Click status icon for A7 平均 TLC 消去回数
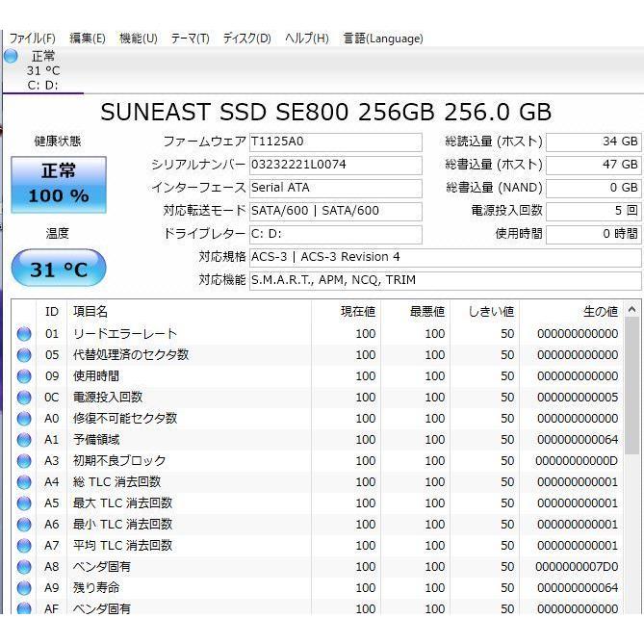The image size is (644, 644). (24, 546)
